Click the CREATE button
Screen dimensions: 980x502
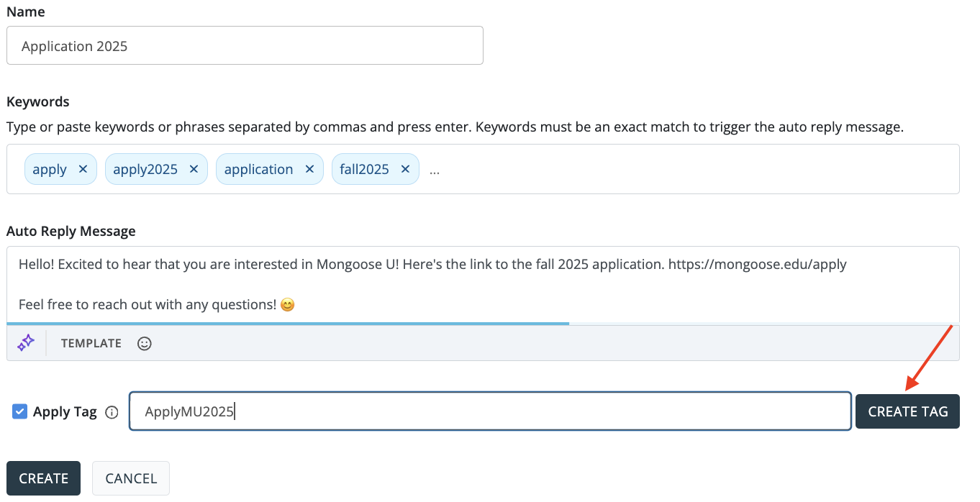(x=43, y=478)
